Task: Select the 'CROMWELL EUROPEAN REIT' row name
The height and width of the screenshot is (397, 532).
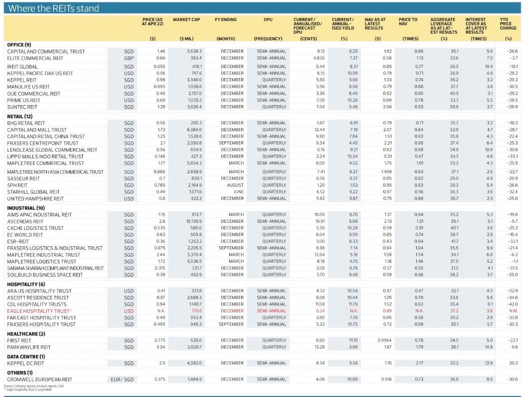Action: (x=39, y=379)
